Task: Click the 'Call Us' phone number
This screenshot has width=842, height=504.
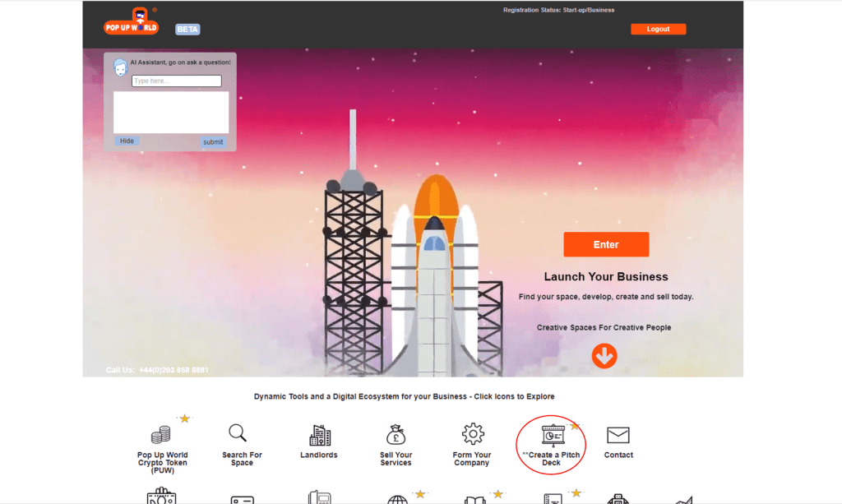Action: [x=157, y=370]
